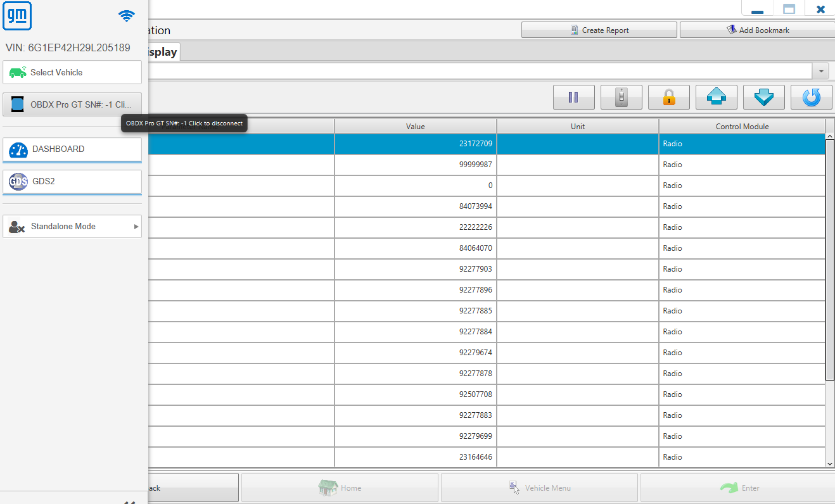Click Create Report button
The image size is (835, 504).
pyautogui.click(x=599, y=30)
